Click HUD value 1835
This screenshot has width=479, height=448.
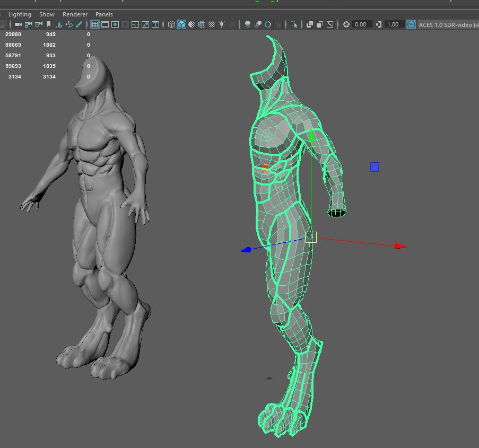(x=49, y=66)
